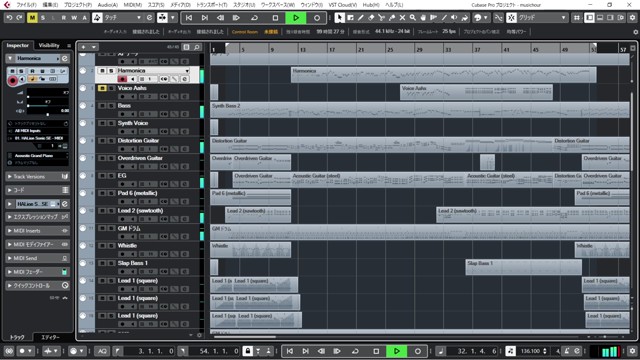Open toolbar setup gear at top right
The image size is (640, 360).
point(632,18)
